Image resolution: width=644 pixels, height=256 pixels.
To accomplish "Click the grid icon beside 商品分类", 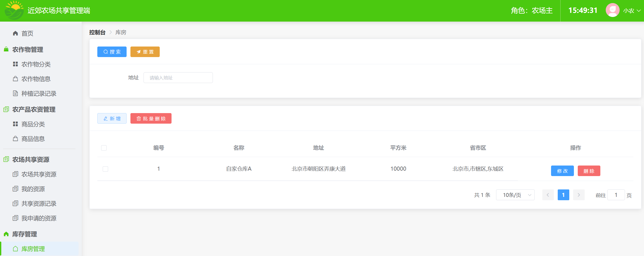I will coord(15,124).
